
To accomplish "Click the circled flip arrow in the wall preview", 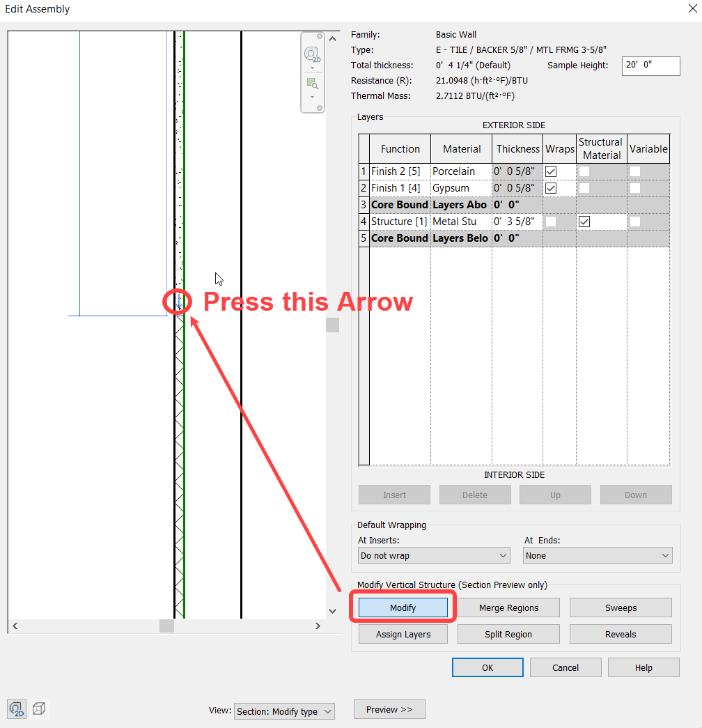I will point(179,302).
